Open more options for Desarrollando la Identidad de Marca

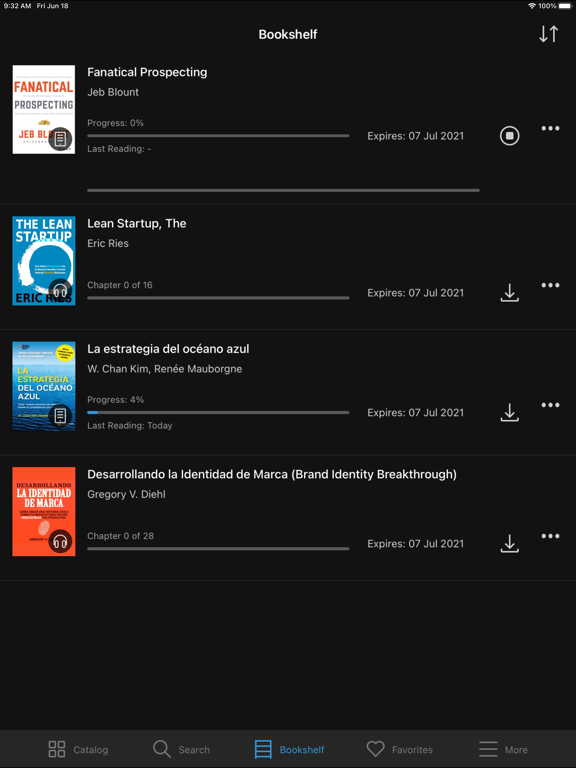point(550,536)
